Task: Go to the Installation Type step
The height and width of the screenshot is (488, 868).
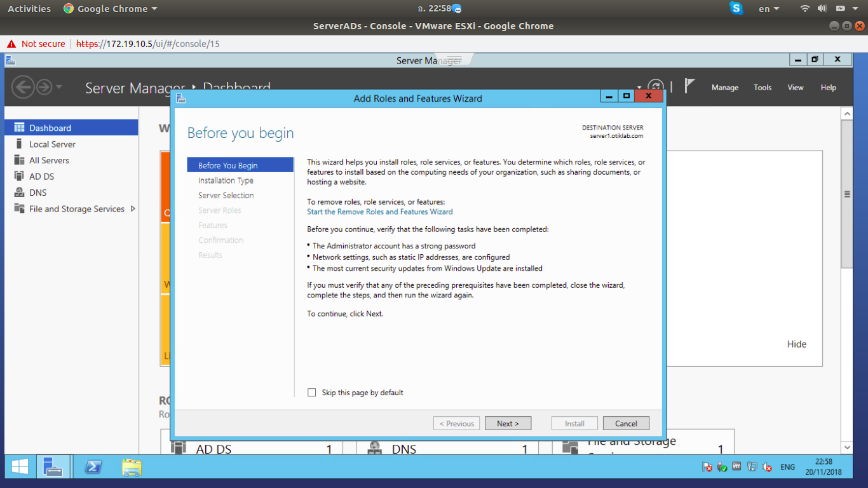Action: click(226, 180)
